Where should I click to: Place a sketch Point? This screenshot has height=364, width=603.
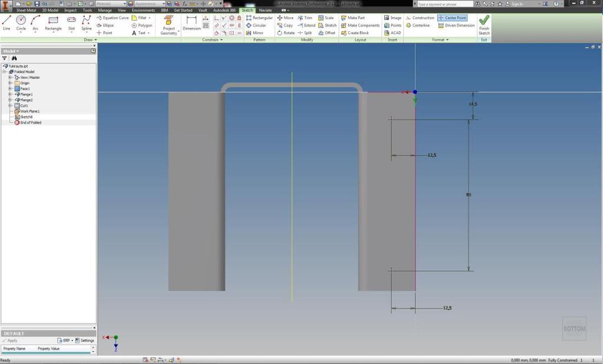[x=104, y=33]
